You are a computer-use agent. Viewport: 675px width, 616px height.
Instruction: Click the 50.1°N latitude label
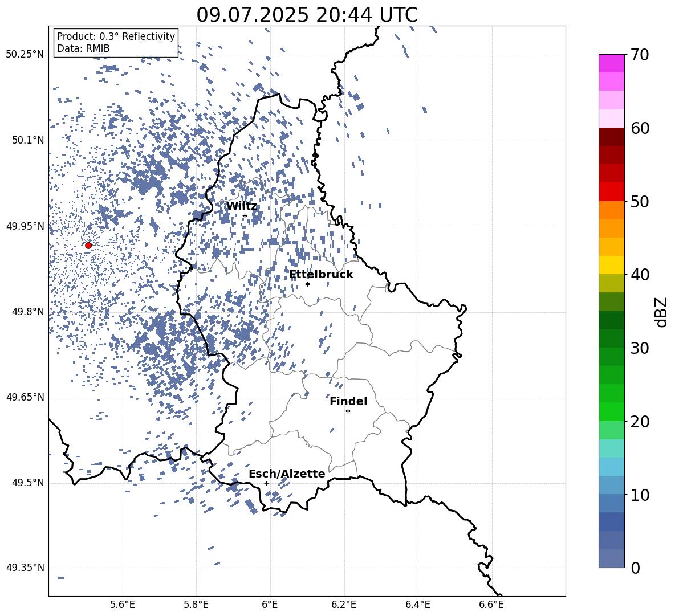click(27, 141)
